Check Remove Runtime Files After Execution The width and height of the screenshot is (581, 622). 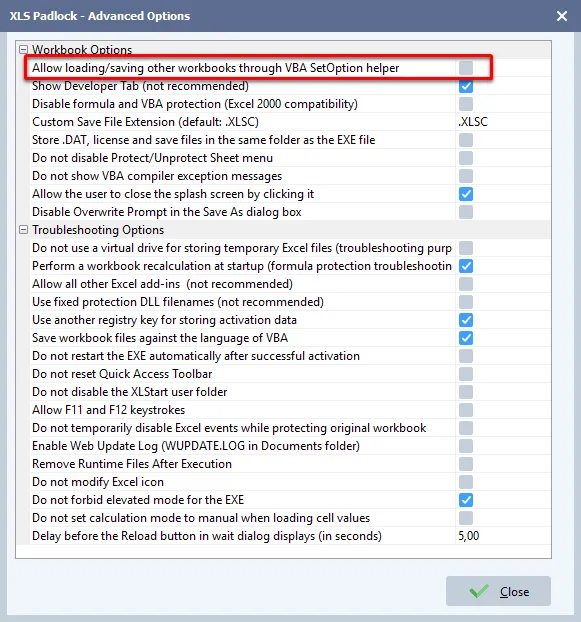pos(466,464)
